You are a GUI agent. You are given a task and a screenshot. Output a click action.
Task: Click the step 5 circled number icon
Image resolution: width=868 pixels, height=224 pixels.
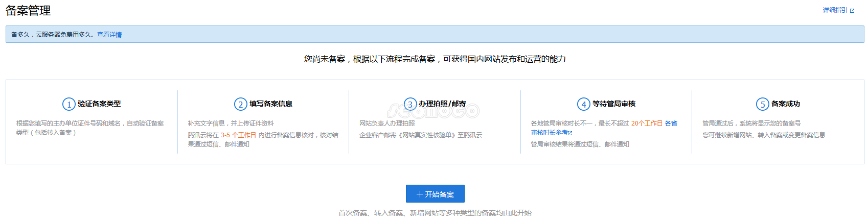(x=762, y=104)
